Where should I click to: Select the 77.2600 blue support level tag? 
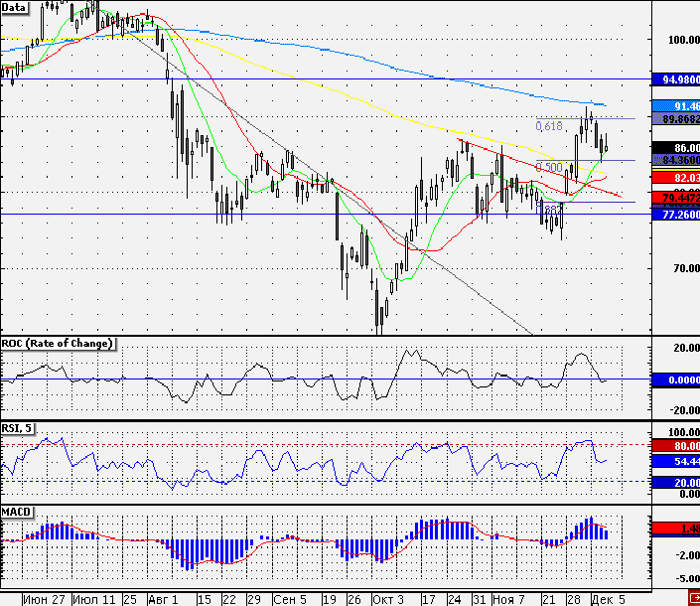click(x=676, y=215)
